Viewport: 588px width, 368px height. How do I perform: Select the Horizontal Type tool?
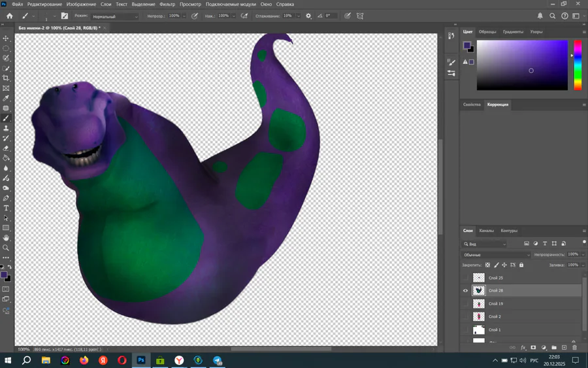6,209
